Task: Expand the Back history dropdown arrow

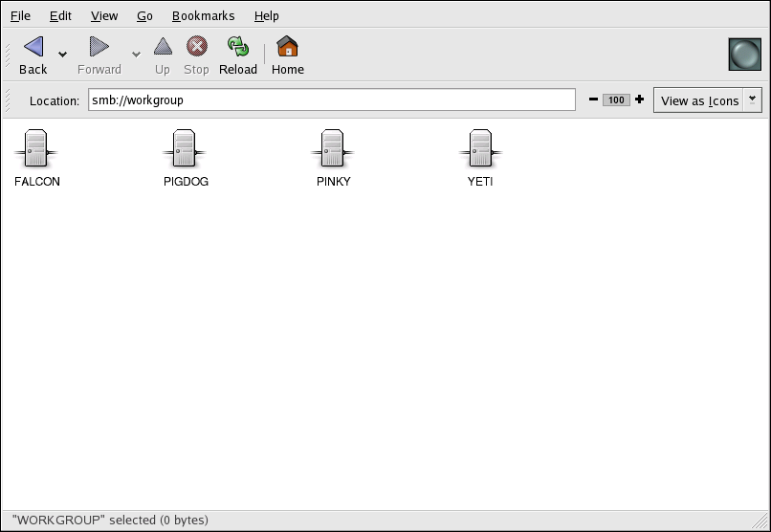Action: tap(63, 55)
